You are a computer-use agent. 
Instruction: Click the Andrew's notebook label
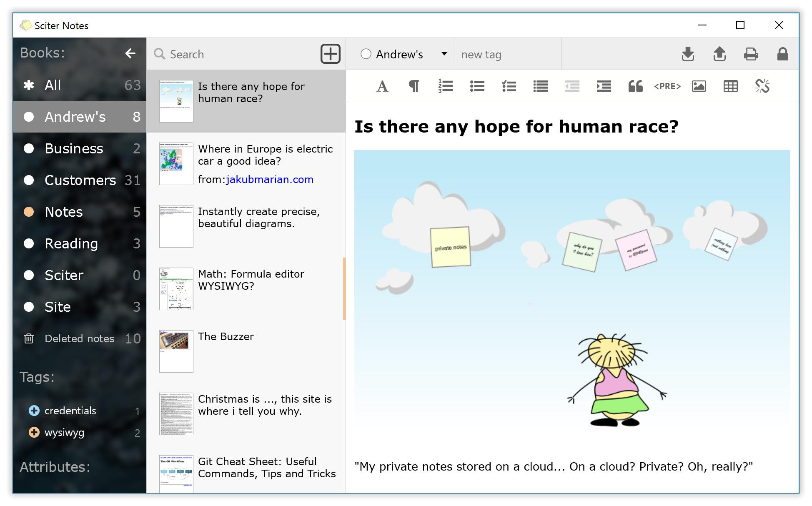75,117
